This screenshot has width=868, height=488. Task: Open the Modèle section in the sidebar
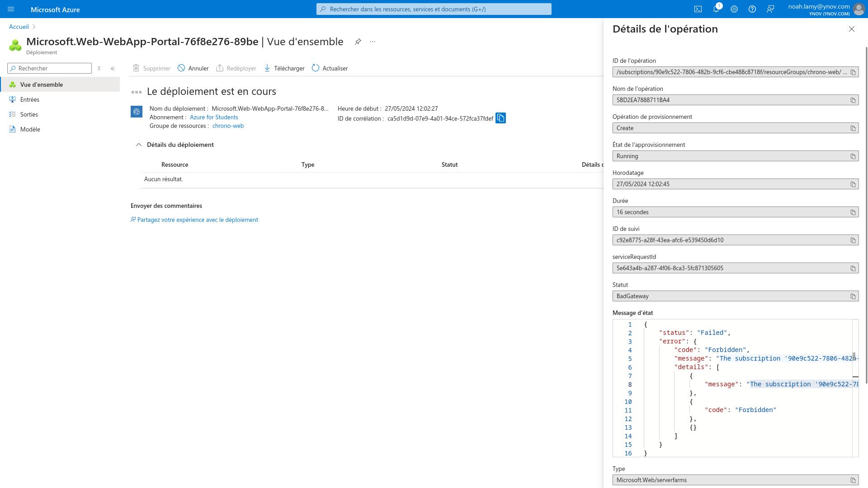tap(30, 129)
